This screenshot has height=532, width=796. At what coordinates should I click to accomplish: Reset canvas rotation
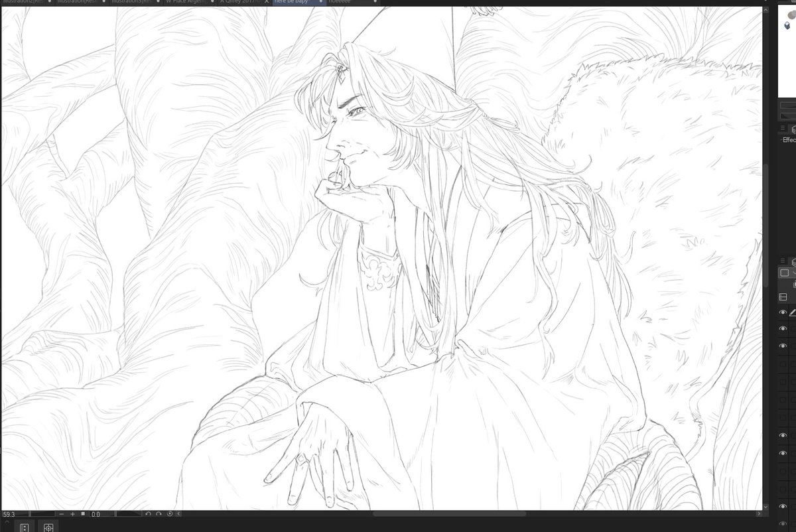pyautogui.click(x=170, y=514)
